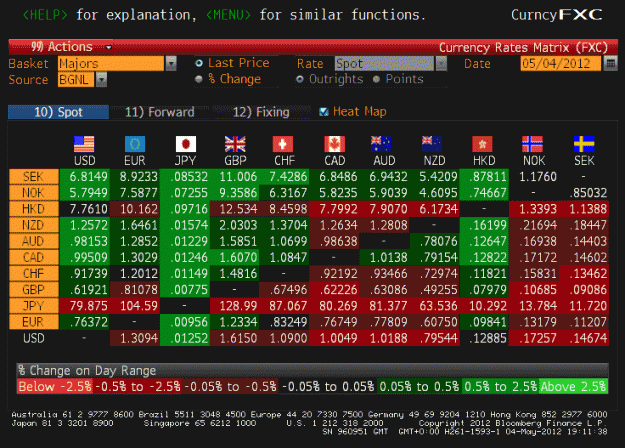The height and width of the screenshot is (448, 625).
Task: Click the JPY row header button
Action: [34, 306]
